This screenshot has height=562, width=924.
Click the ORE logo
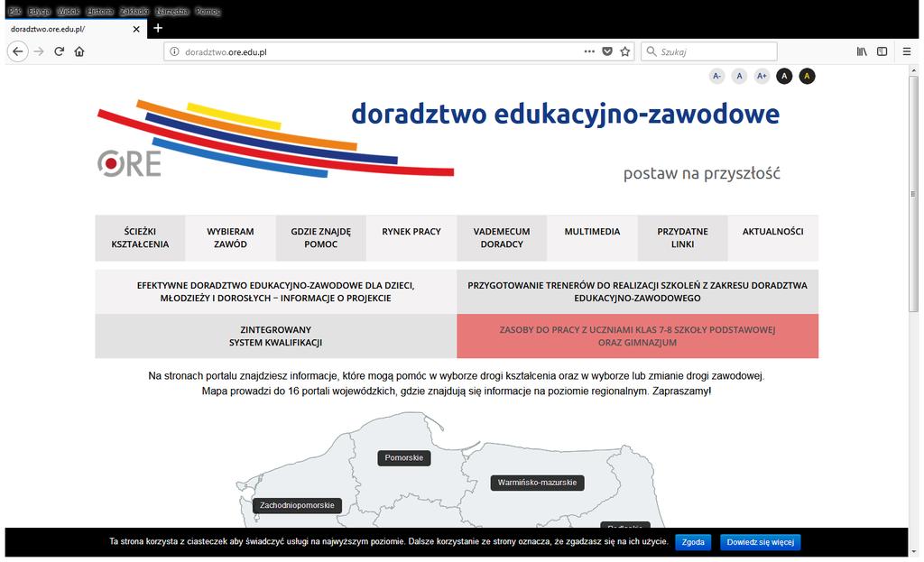click(x=129, y=164)
